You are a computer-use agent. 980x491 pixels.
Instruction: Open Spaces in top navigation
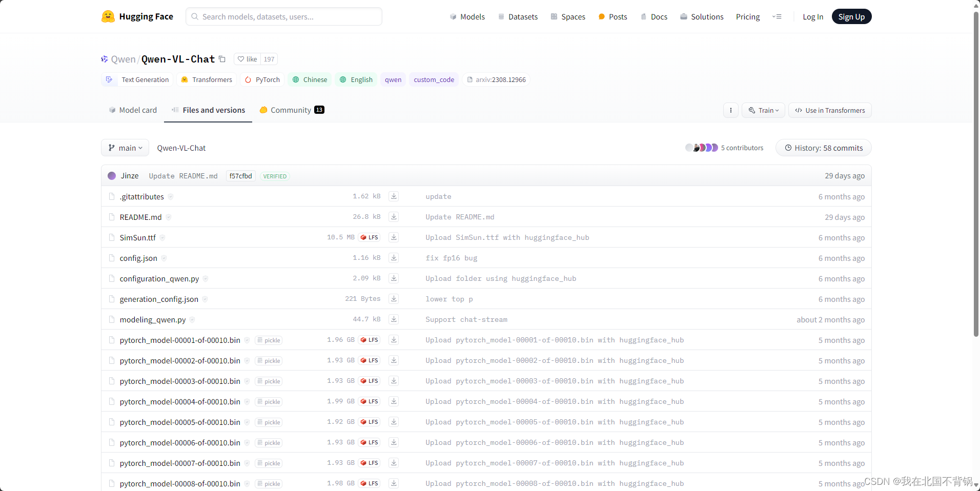568,17
